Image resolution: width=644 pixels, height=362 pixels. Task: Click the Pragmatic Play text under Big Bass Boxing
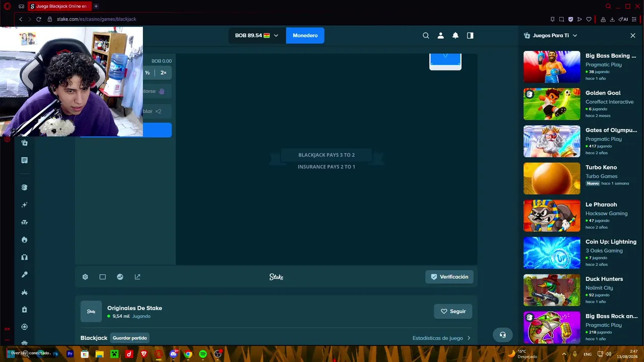point(603,65)
